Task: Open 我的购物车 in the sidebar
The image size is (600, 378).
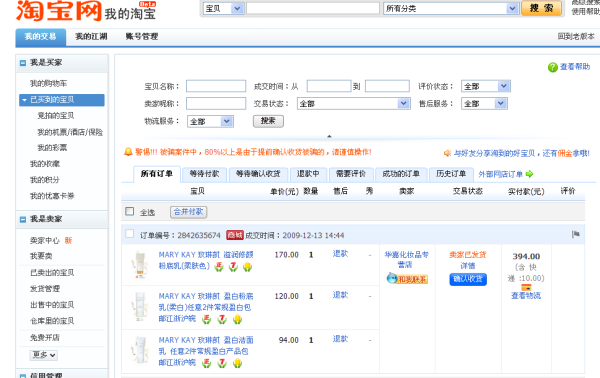Action: 49,83
